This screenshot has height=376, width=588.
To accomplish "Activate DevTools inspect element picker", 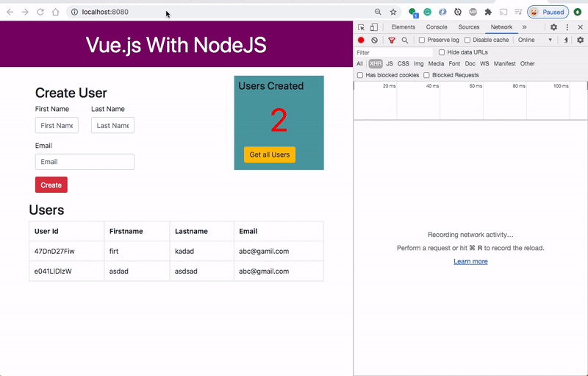I will pyautogui.click(x=361, y=27).
